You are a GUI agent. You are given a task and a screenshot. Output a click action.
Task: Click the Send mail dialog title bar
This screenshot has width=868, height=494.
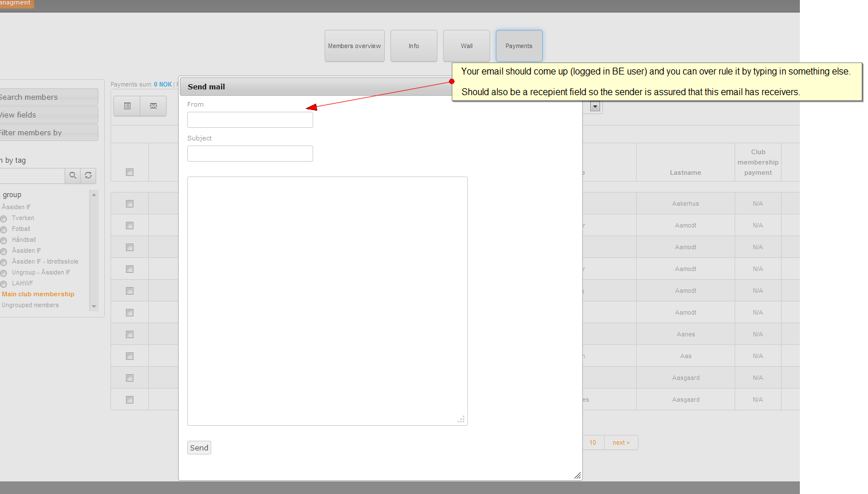point(381,87)
